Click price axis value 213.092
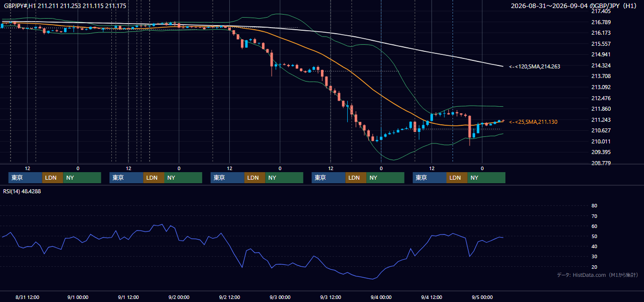Image resolution: width=644 pixels, height=302 pixels. (601, 87)
